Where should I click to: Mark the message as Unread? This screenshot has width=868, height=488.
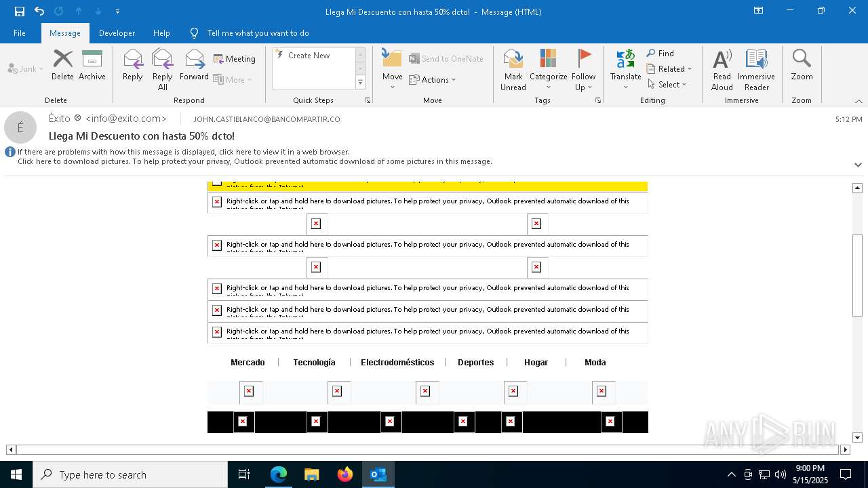pyautogui.click(x=513, y=70)
